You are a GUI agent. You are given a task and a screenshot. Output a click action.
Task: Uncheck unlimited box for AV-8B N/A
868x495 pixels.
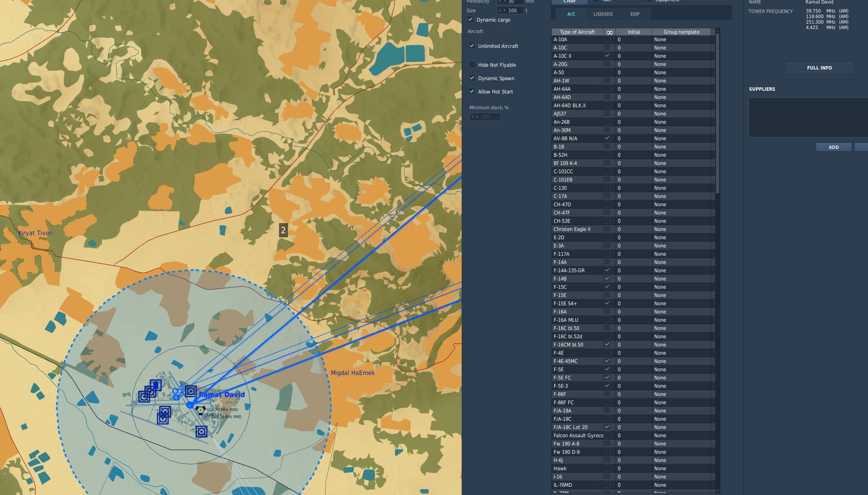[x=607, y=138]
